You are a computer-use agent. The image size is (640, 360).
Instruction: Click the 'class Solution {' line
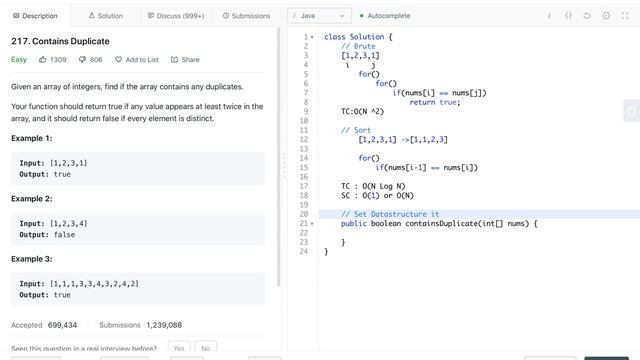pyautogui.click(x=358, y=37)
